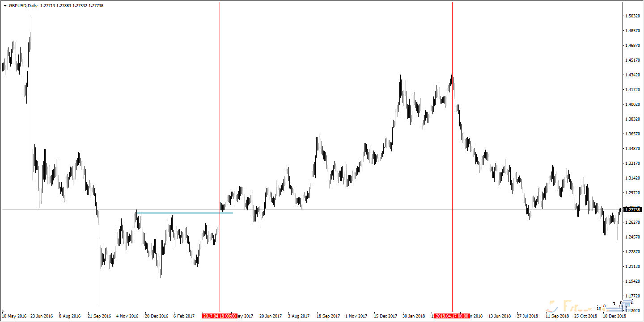
Task: Open the one-click trading triangle beside GBPUSD
Action: coord(5,6)
